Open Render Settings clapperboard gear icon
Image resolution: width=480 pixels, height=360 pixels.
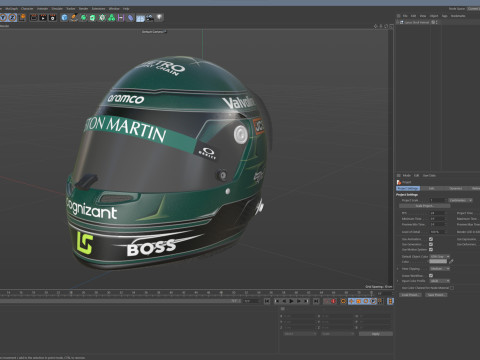point(52,17)
